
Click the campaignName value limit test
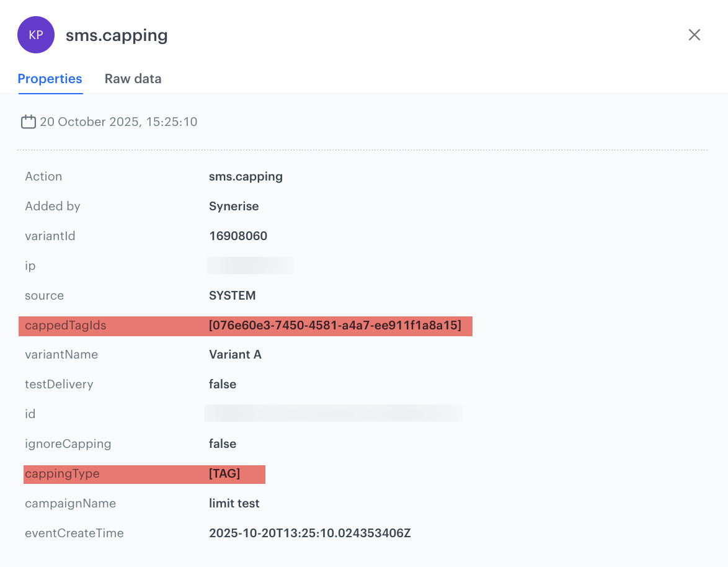pyautogui.click(x=234, y=503)
